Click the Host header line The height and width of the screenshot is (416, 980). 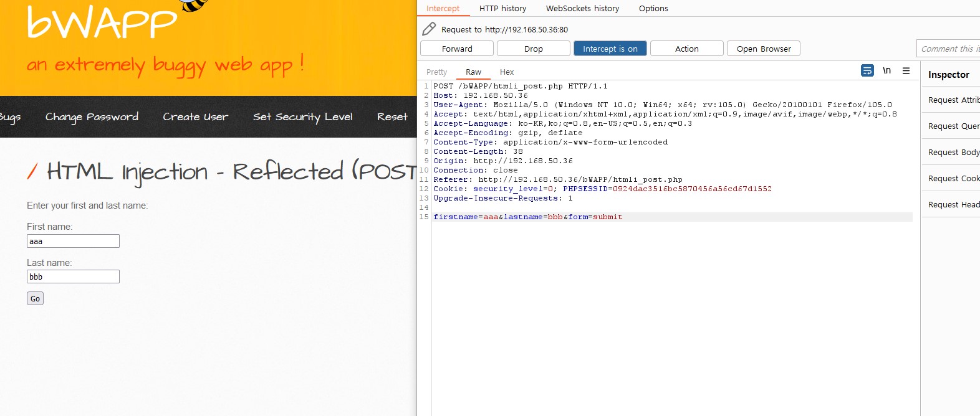480,95
